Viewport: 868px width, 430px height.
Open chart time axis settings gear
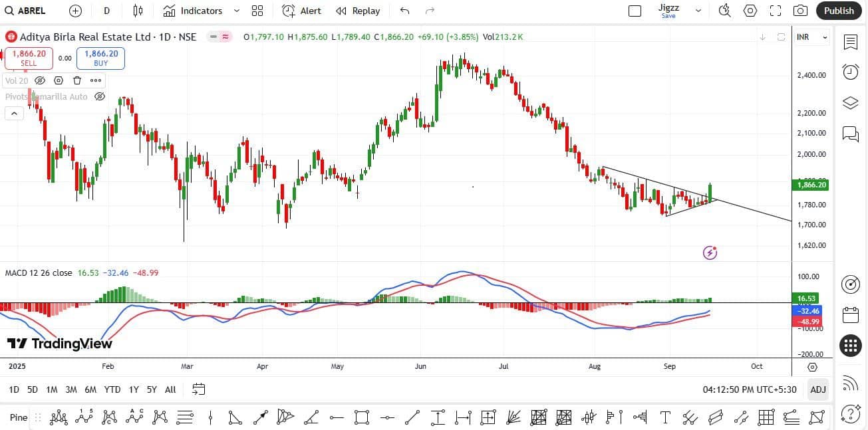[x=812, y=367]
